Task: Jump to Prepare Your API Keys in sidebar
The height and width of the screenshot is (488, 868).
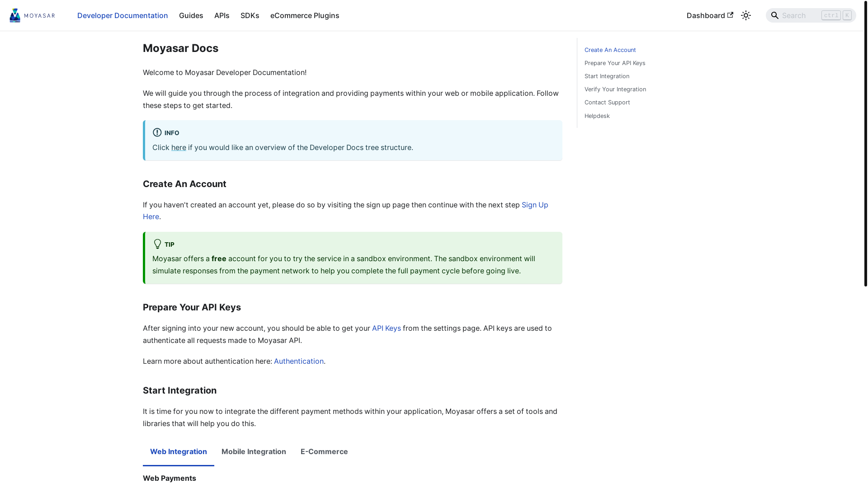Action: click(x=615, y=63)
